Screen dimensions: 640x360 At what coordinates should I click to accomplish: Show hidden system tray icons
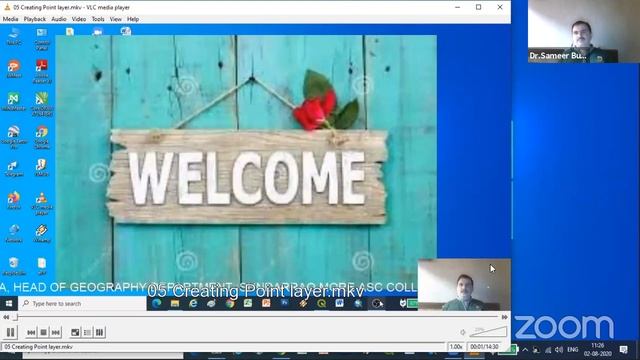[525, 350]
